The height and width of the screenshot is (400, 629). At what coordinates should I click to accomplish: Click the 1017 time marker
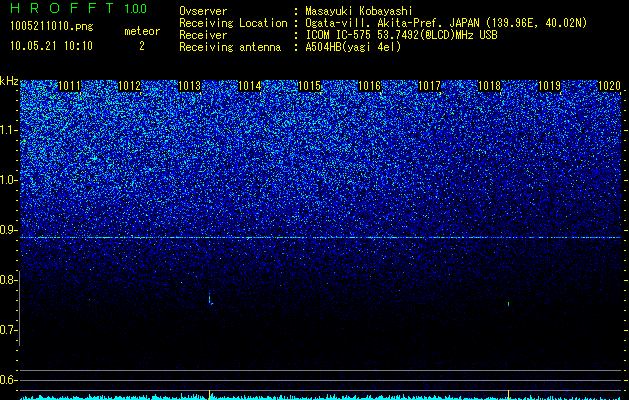tap(429, 86)
